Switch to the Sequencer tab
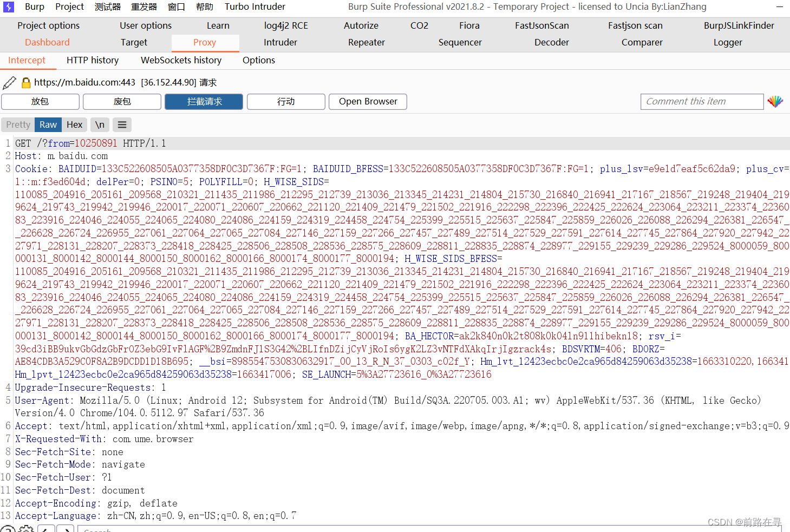This screenshot has height=532, width=790. pos(460,42)
